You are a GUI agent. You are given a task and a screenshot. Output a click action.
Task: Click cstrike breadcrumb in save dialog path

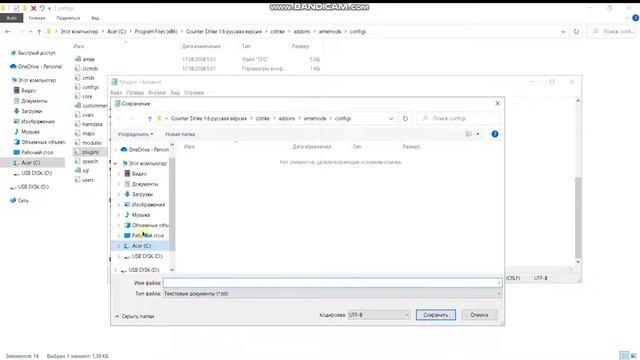[x=262, y=118]
